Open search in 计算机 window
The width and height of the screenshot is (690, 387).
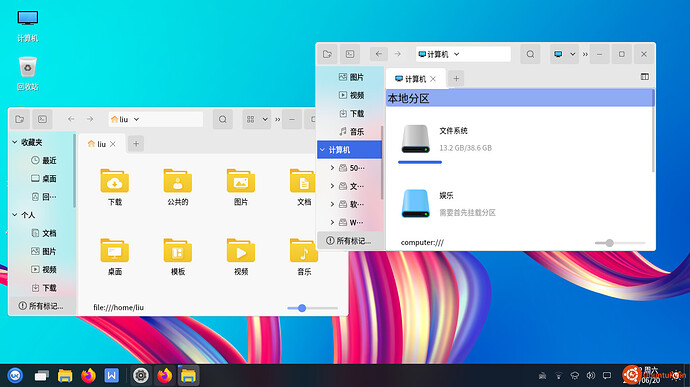(530, 54)
